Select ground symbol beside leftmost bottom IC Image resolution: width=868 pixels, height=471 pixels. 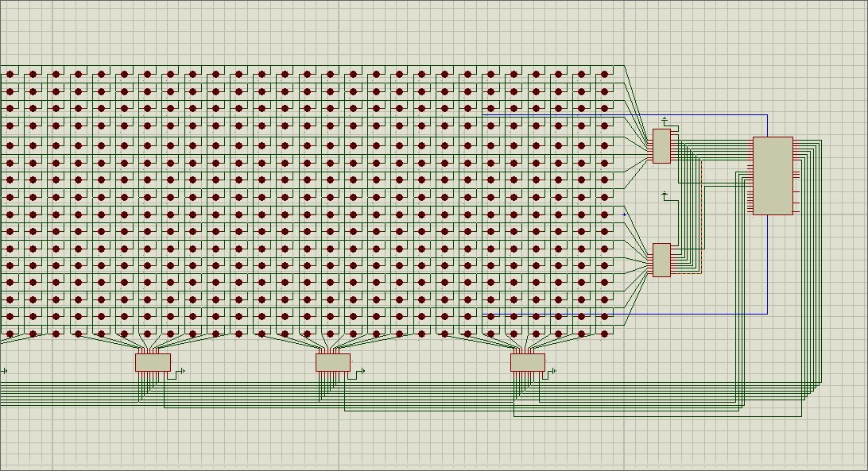183,371
